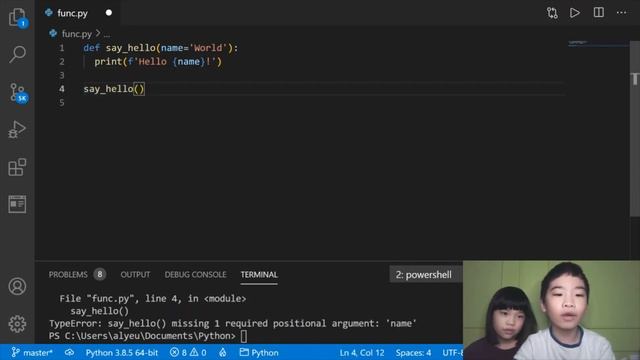Click the Synchronize Changes cloud icon
The height and width of the screenshot is (360, 640).
(69, 352)
